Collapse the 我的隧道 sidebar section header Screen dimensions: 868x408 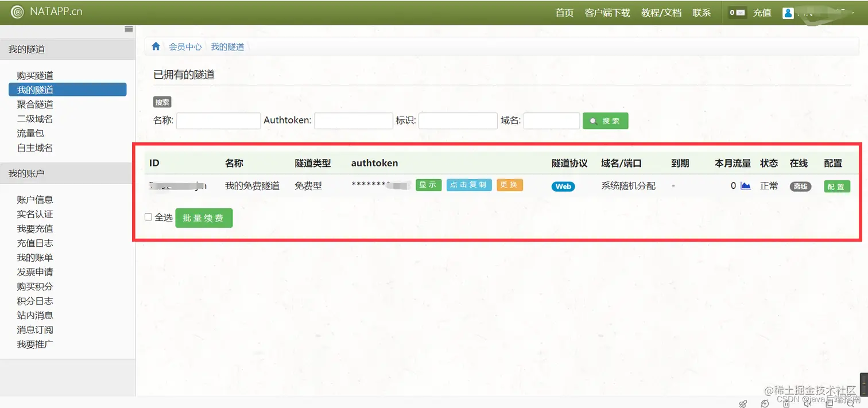click(68, 49)
